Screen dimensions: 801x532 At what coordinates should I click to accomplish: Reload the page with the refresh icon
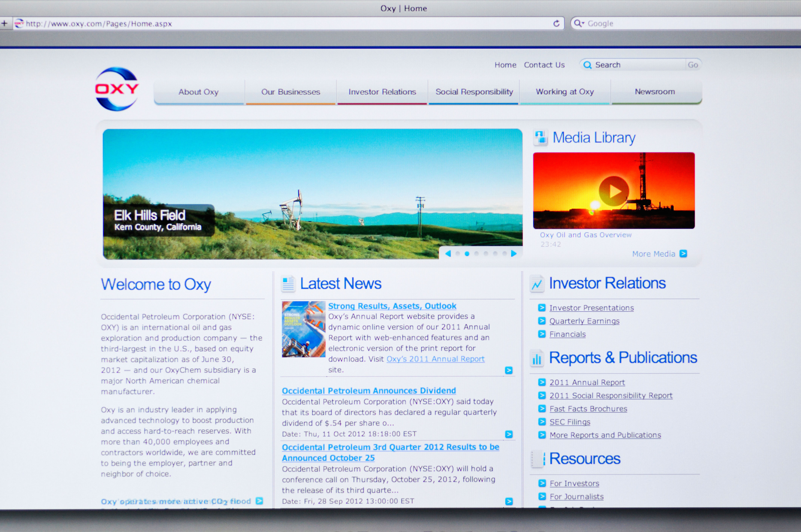(x=556, y=23)
